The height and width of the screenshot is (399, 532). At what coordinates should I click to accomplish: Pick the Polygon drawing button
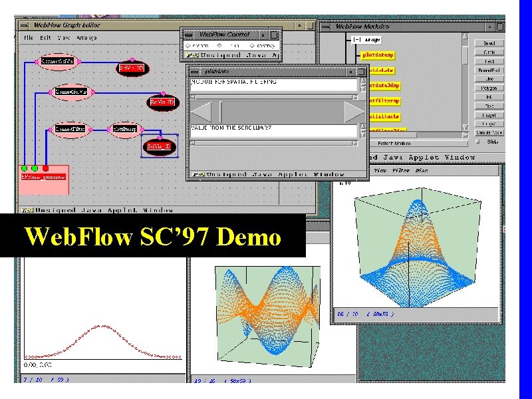pos(489,88)
